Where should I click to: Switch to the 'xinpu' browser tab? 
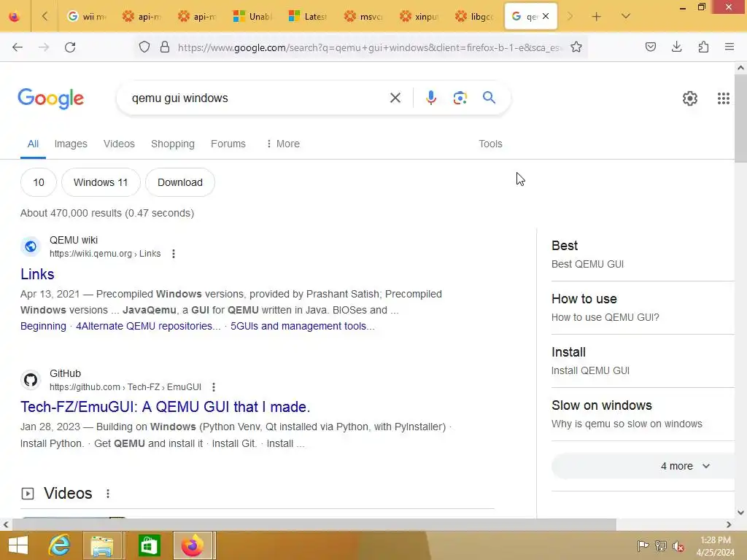[x=419, y=17]
